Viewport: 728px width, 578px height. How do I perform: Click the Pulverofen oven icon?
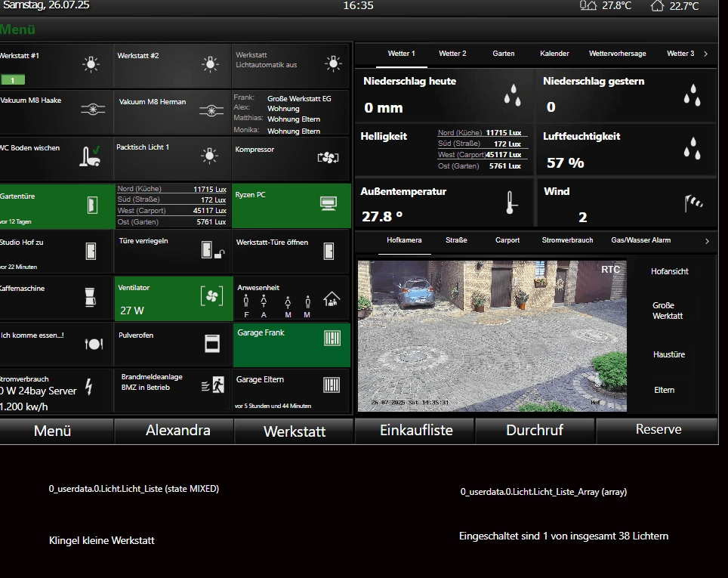tap(212, 343)
